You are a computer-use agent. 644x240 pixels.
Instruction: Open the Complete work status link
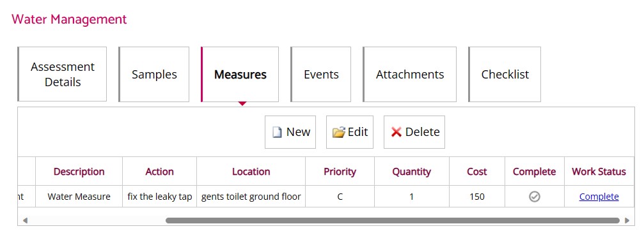click(599, 197)
